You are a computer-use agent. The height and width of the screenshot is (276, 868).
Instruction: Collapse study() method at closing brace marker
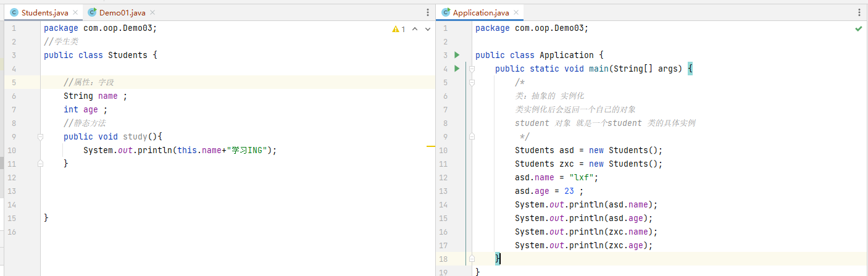[x=40, y=164]
